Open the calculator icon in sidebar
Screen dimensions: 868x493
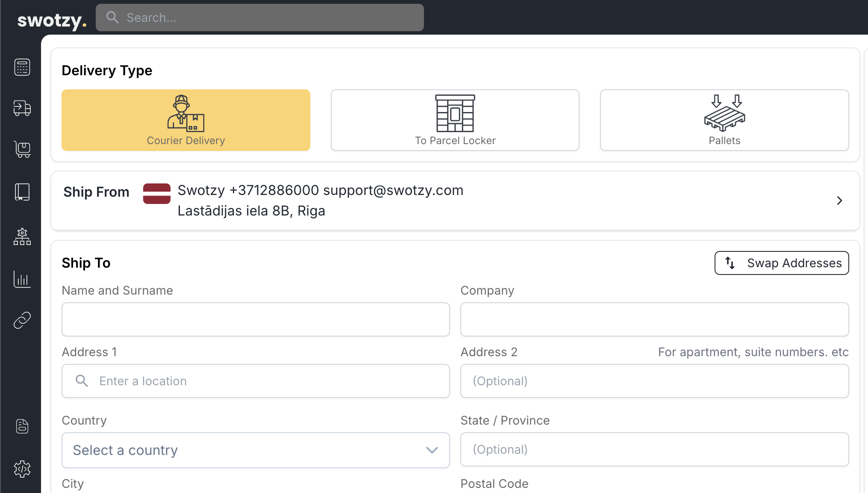click(x=22, y=67)
